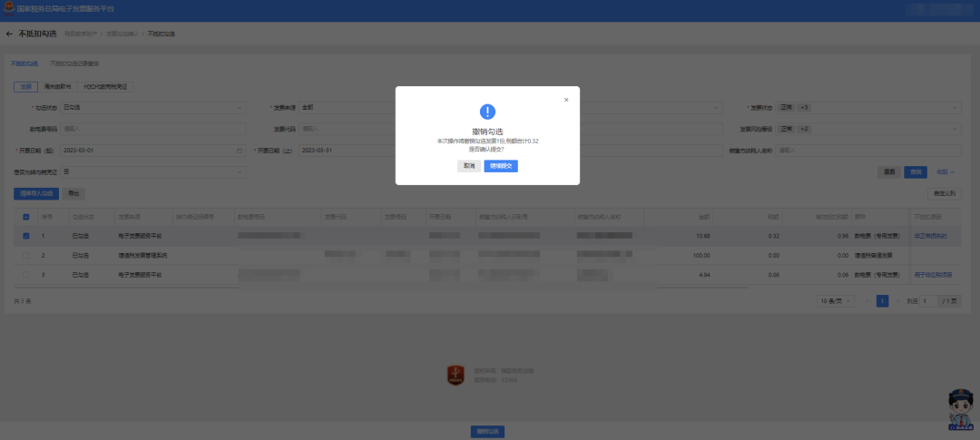Image resolution: width=980 pixels, height=440 pixels.
Task: Switch to the 不抵扣勾选 tab
Action: pyautogui.click(x=24, y=64)
